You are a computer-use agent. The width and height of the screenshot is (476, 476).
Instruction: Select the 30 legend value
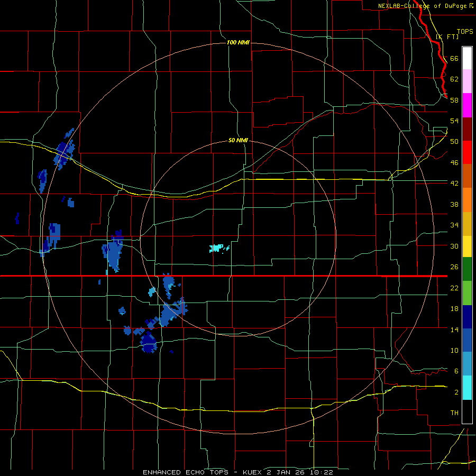[x=454, y=246]
